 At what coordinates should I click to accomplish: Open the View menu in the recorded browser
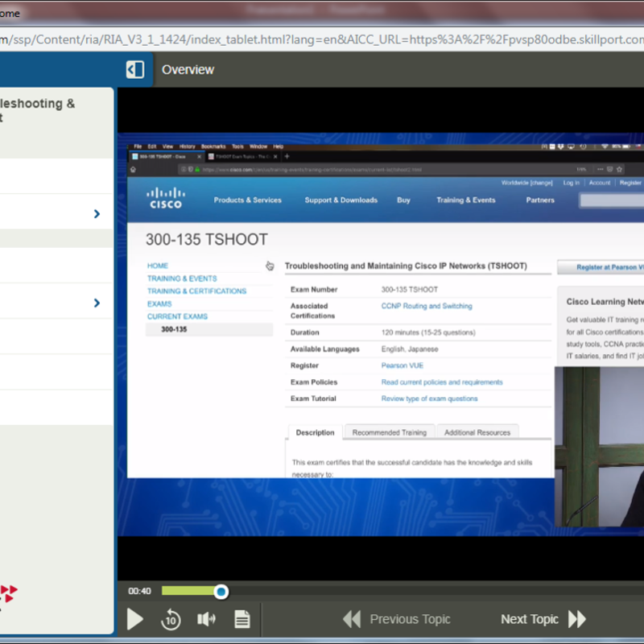[x=167, y=147]
